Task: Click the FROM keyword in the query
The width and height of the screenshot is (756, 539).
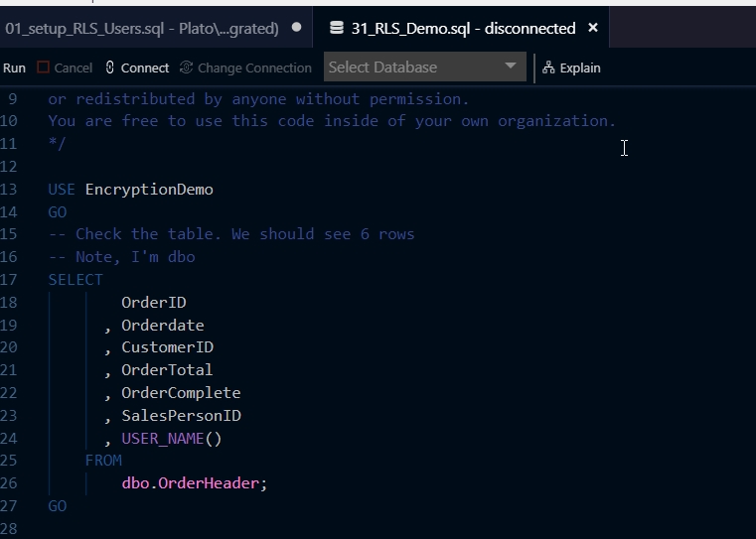Action: tap(103, 460)
